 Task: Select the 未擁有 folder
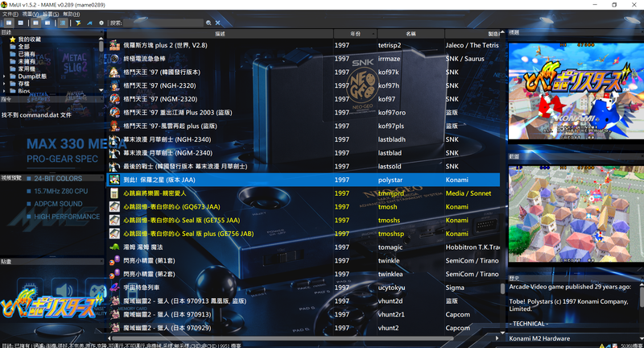click(x=23, y=62)
